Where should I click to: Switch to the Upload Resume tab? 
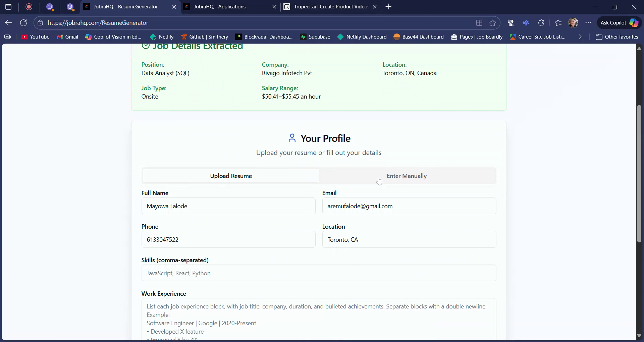pyautogui.click(x=231, y=176)
